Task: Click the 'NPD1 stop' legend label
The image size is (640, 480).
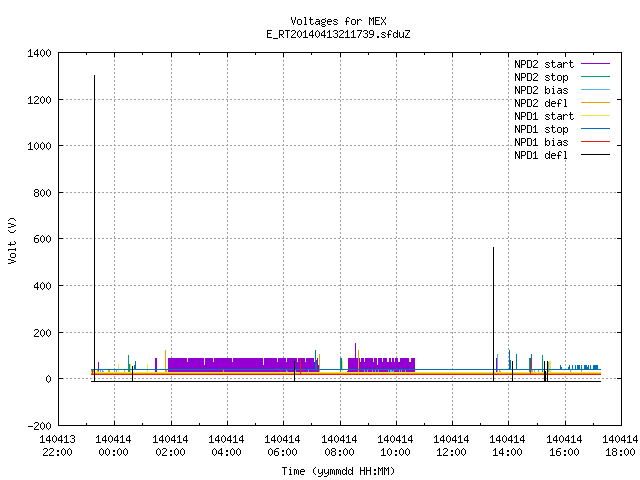Action: 541,129
